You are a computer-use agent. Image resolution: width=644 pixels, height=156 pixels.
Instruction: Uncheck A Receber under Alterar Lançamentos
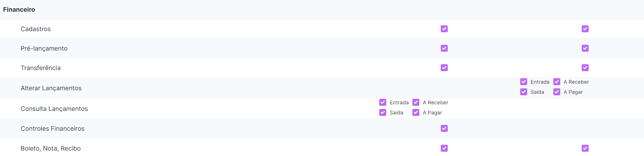click(x=557, y=82)
